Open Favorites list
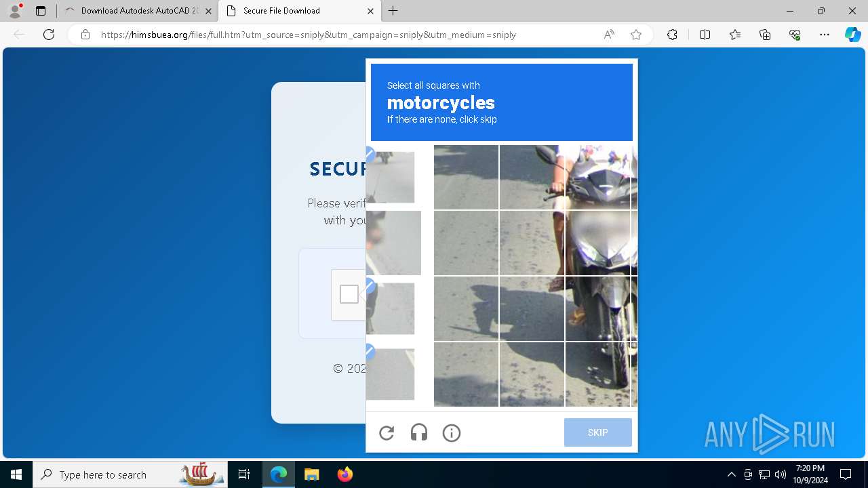 pos(735,35)
